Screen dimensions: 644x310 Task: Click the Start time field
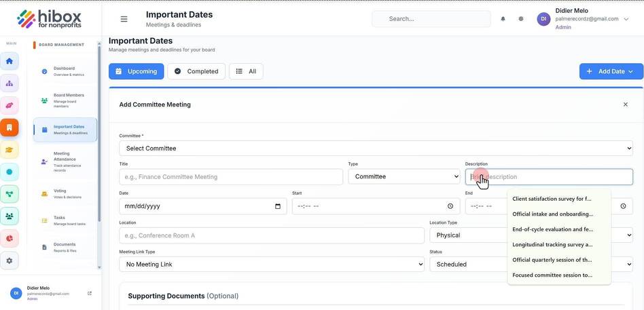pos(376,206)
